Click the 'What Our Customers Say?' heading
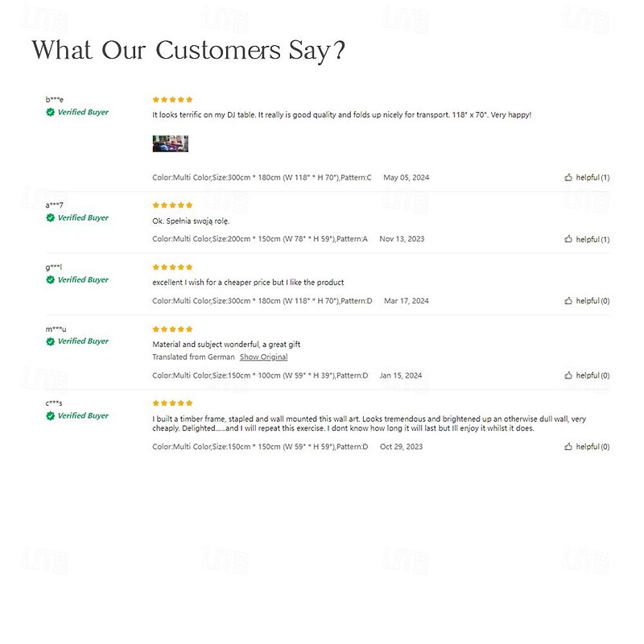The height and width of the screenshot is (644, 644). point(189,50)
